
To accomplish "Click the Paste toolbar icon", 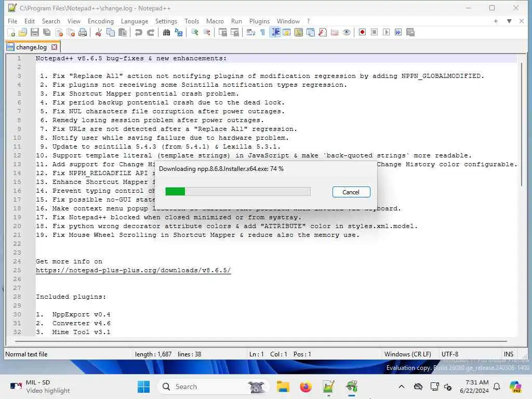I will point(123,33).
